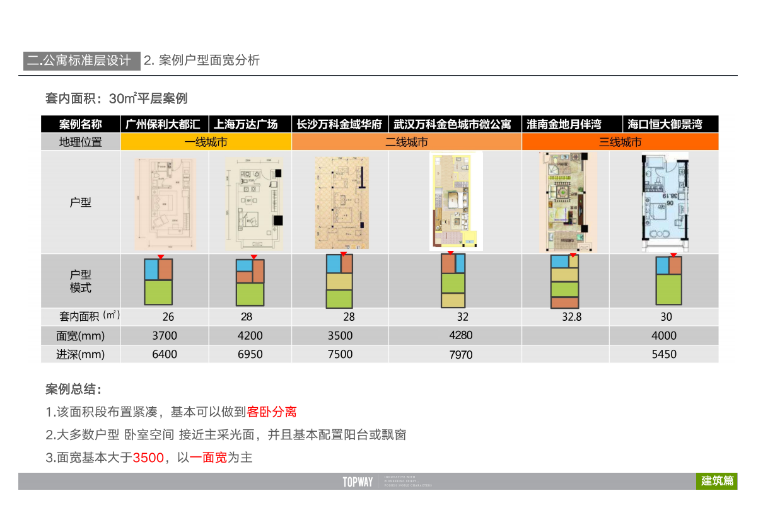Screen dimensions: 763x532
Task: Click the TOPWAY logo in the footer
Action: point(358,482)
